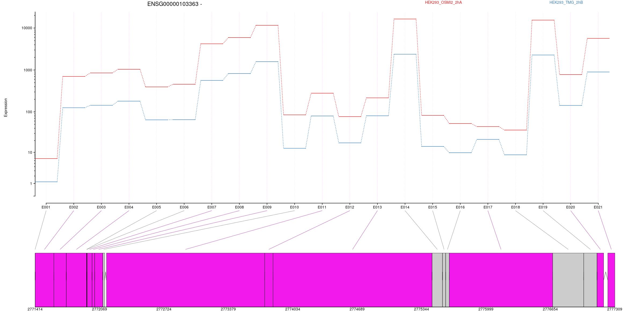644x322 pixels.
Task: Click the plot title ENSG00000103363 -
Action: 175,4
